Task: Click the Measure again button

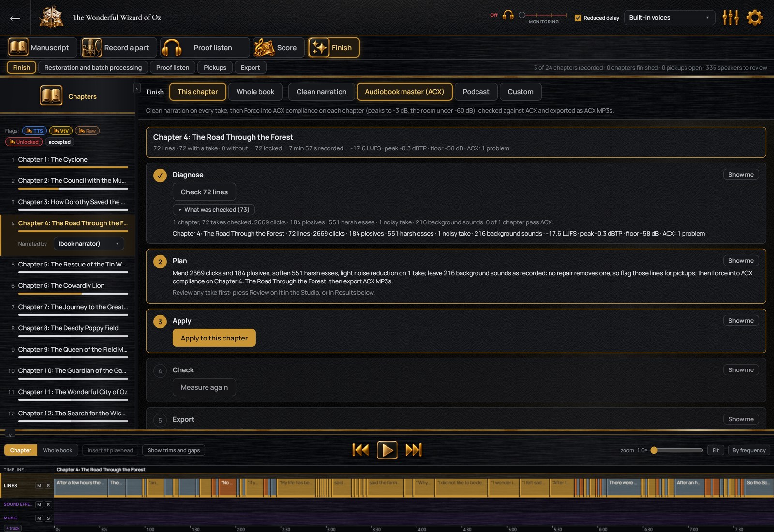Action: point(204,387)
